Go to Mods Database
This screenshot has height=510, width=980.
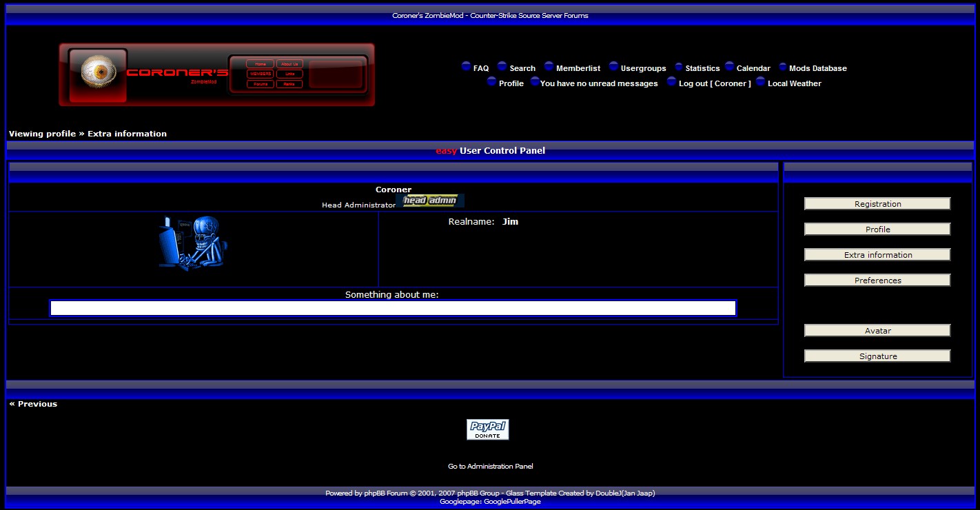(817, 68)
